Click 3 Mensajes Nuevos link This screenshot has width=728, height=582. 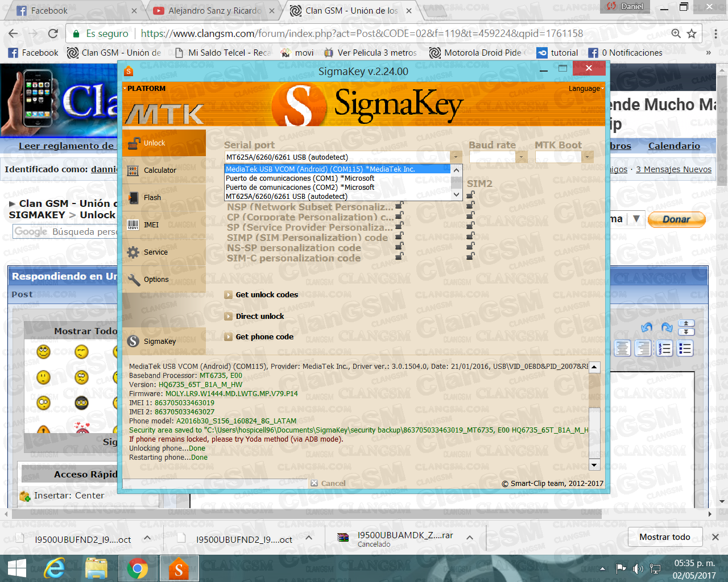coord(673,169)
